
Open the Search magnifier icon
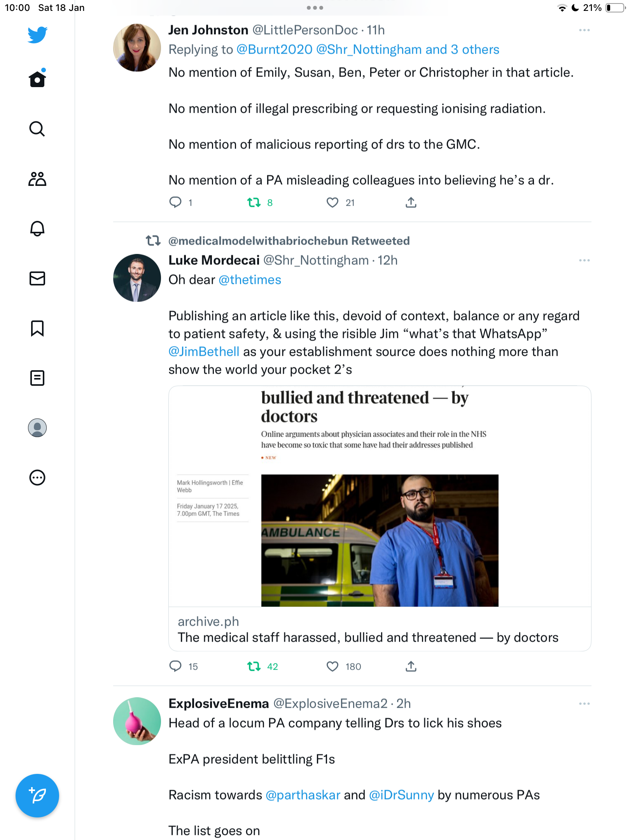(37, 129)
